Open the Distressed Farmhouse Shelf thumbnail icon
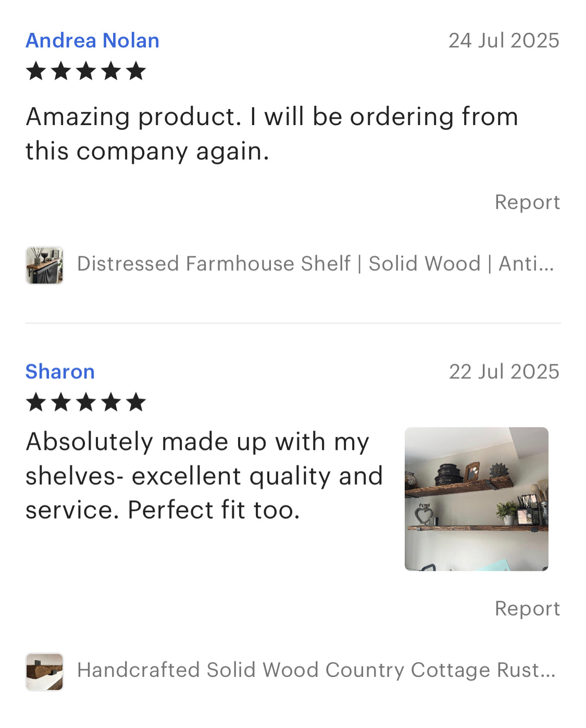This screenshot has height=728, width=586. click(x=44, y=265)
